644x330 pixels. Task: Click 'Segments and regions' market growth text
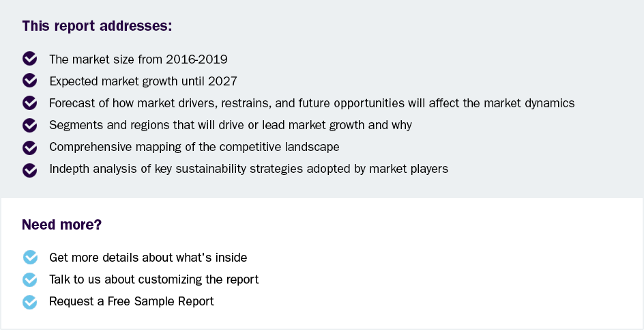231,125
